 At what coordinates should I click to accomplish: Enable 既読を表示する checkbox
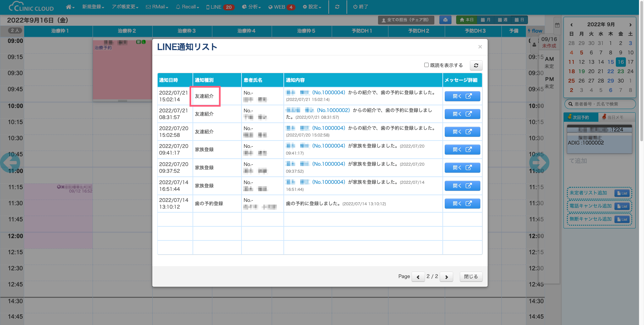[x=426, y=65]
